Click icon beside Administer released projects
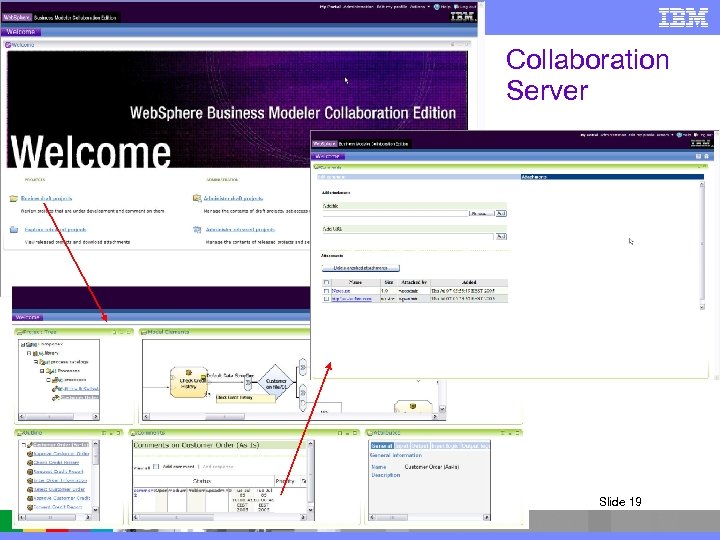 (x=197, y=230)
